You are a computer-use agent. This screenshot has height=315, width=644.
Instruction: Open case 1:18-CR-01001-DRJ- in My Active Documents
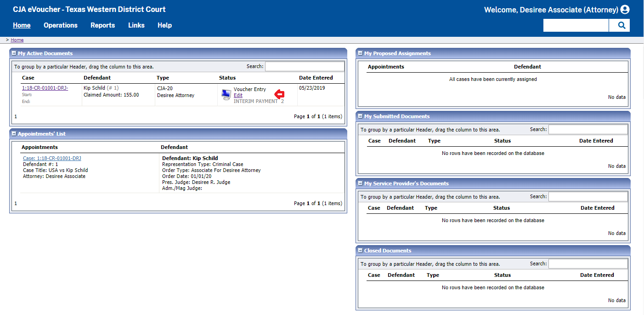45,87
